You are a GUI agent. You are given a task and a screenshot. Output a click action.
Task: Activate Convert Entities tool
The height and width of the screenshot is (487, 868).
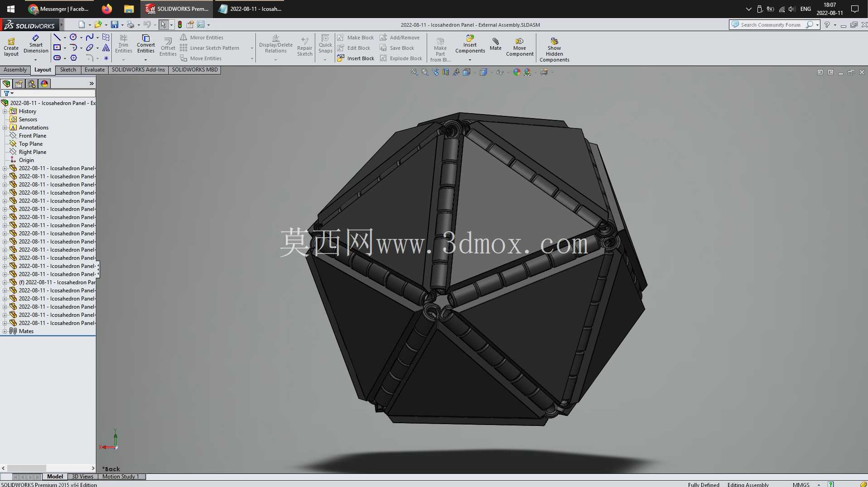click(x=145, y=44)
